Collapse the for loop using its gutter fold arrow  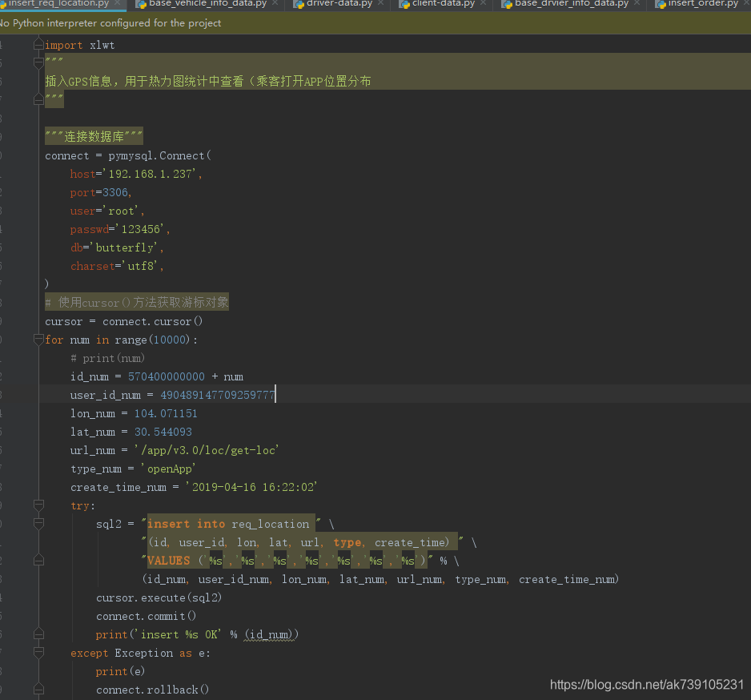[38, 339]
